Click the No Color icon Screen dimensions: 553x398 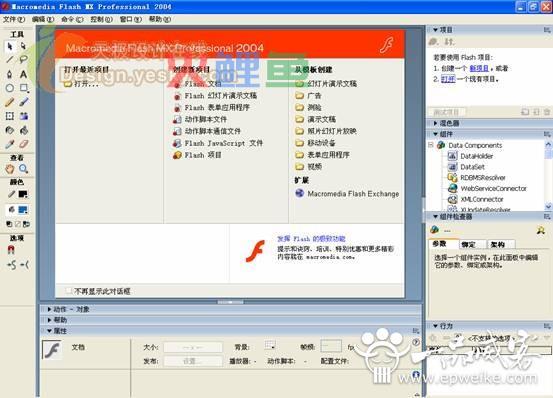[x=18, y=224]
